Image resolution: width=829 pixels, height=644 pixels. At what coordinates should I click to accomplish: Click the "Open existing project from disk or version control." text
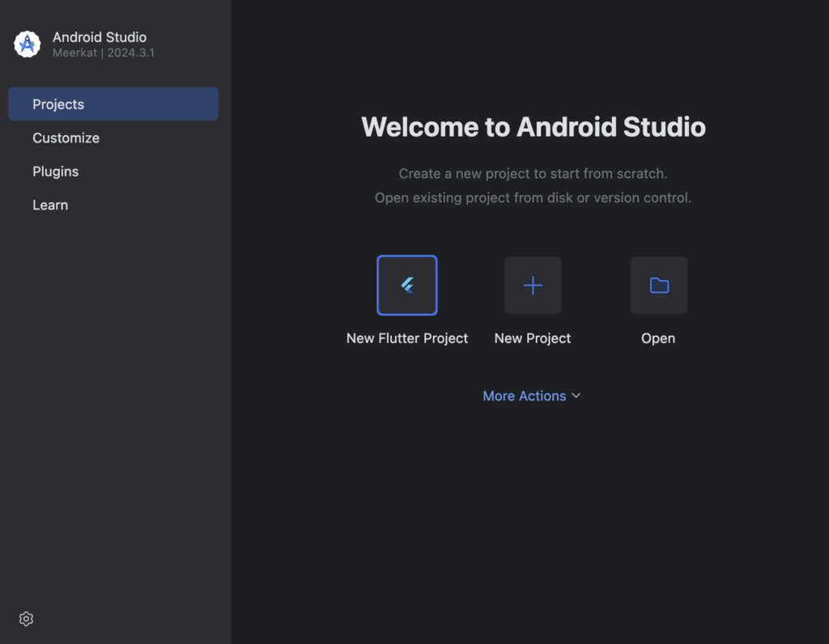[533, 197]
